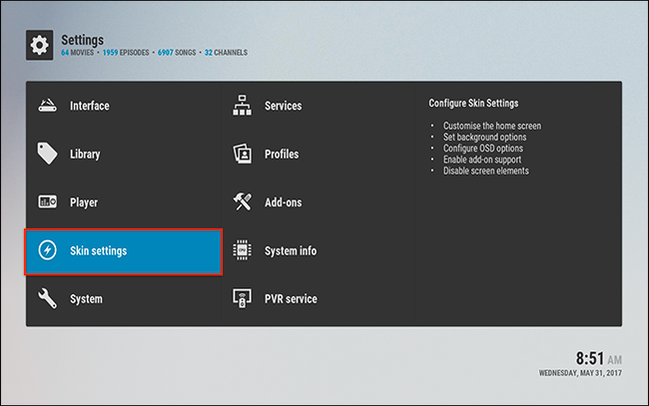The height and width of the screenshot is (406, 649).
Task: Open the Add-ons settings label
Action: pos(283,202)
